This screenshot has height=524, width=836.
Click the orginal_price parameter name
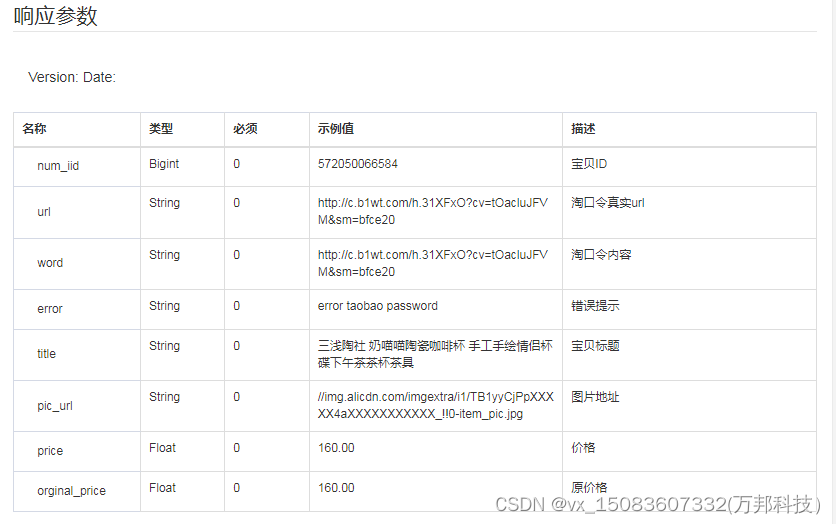71,491
